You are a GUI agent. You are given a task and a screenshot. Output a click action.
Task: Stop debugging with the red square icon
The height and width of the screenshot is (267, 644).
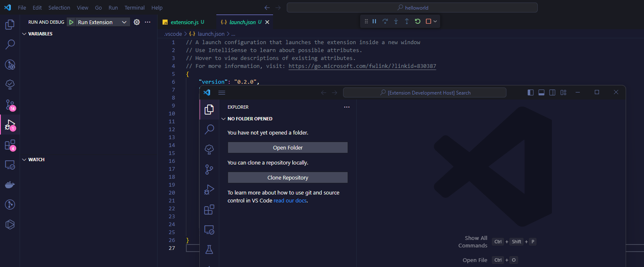pos(428,21)
